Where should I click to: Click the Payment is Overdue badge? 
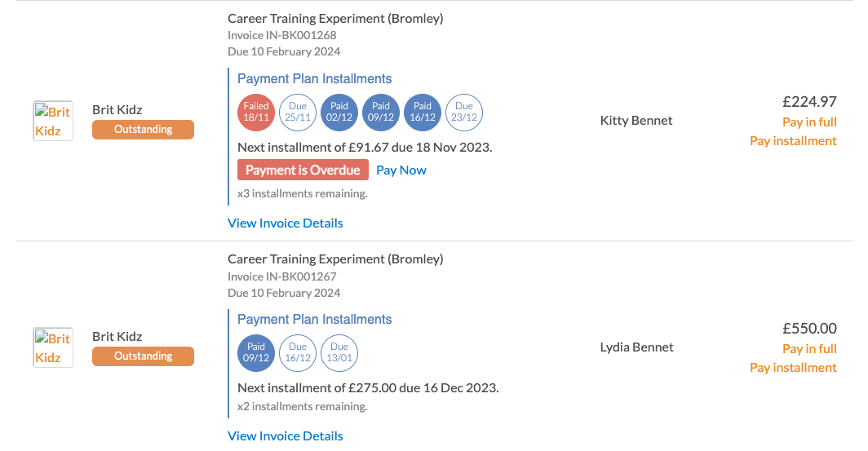tap(303, 170)
